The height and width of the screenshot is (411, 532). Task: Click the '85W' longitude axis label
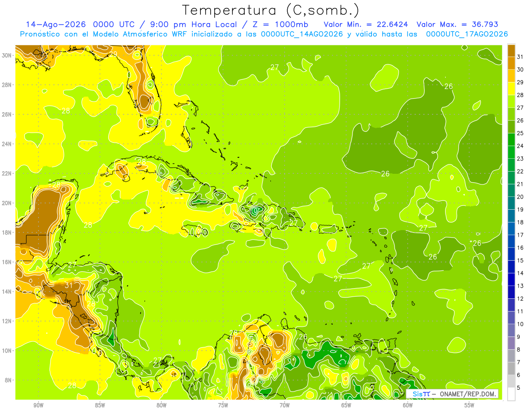tap(100, 405)
